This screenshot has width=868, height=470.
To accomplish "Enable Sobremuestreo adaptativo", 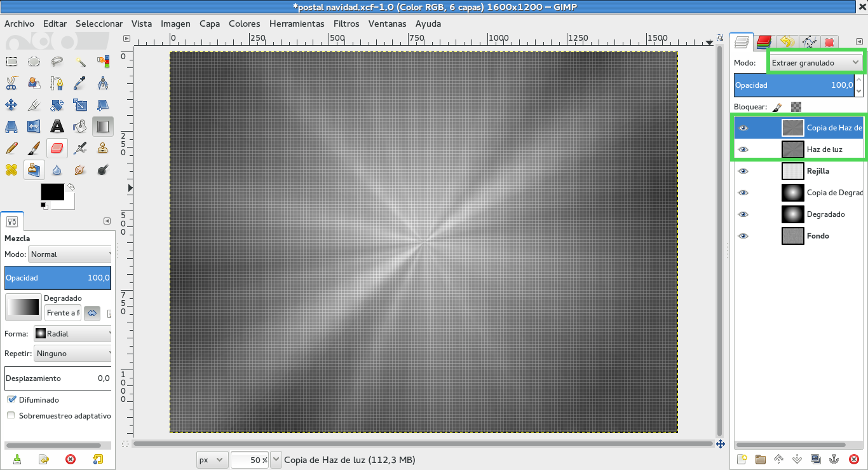I will point(10,416).
